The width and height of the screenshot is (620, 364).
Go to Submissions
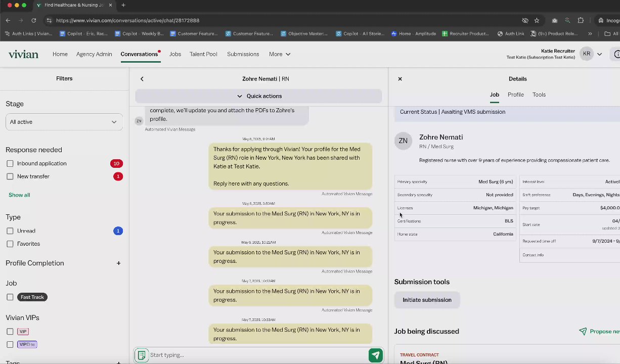pyautogui.click(x=243, y=54)
